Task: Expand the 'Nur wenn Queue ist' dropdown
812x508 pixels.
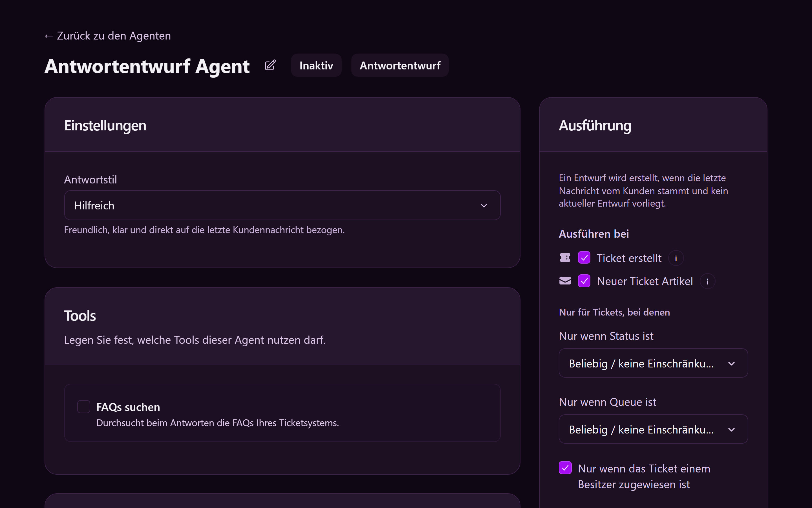Action: pos(653,429)
